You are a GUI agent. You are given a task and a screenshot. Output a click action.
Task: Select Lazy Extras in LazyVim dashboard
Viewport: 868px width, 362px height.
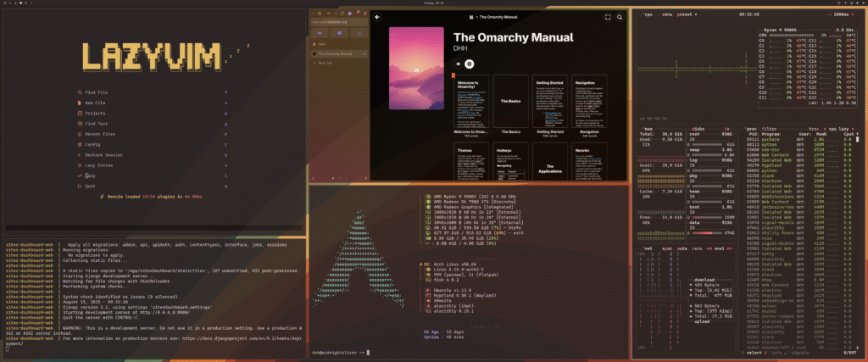[153, 165]
